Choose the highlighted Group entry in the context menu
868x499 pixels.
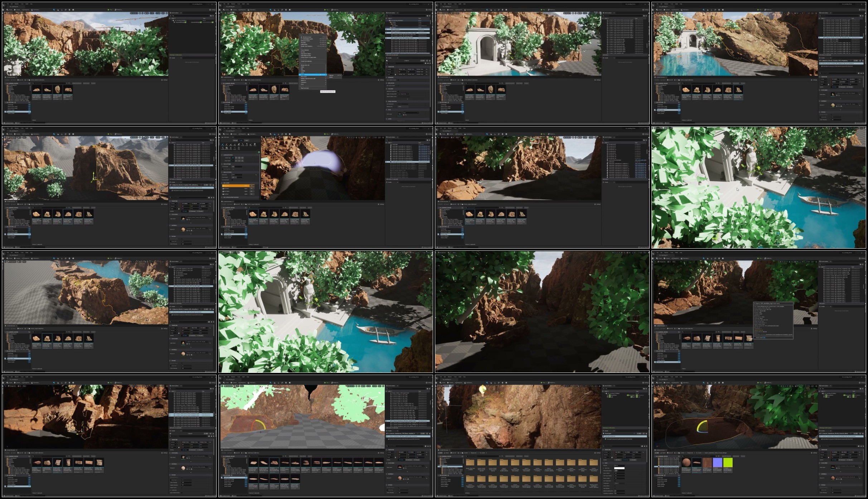point(313,75)
